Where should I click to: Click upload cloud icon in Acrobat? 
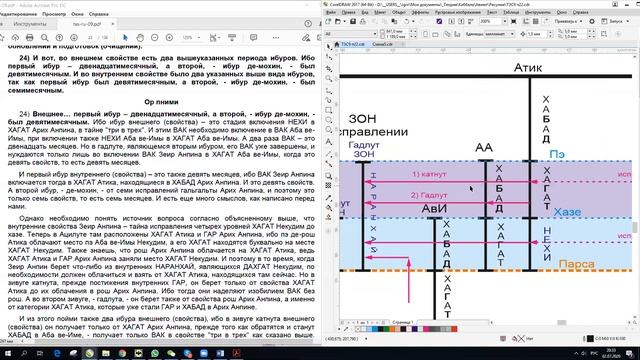point(15,38)
